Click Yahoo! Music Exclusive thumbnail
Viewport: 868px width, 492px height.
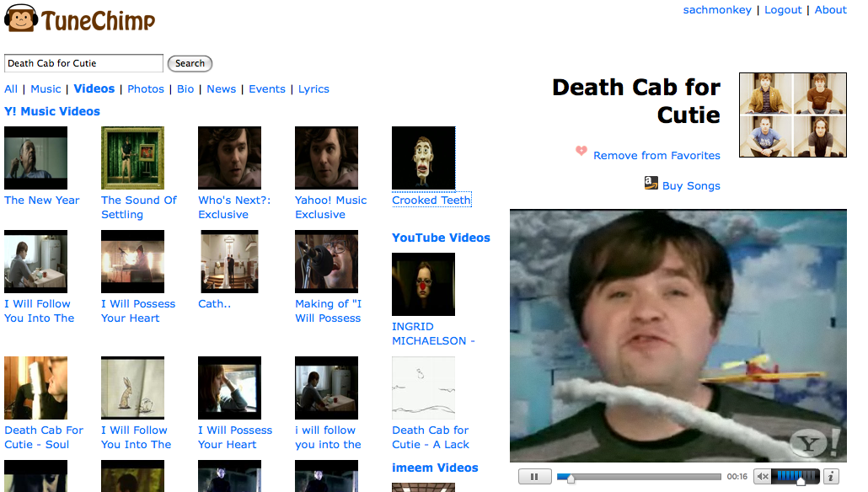(x=327, y=158)
